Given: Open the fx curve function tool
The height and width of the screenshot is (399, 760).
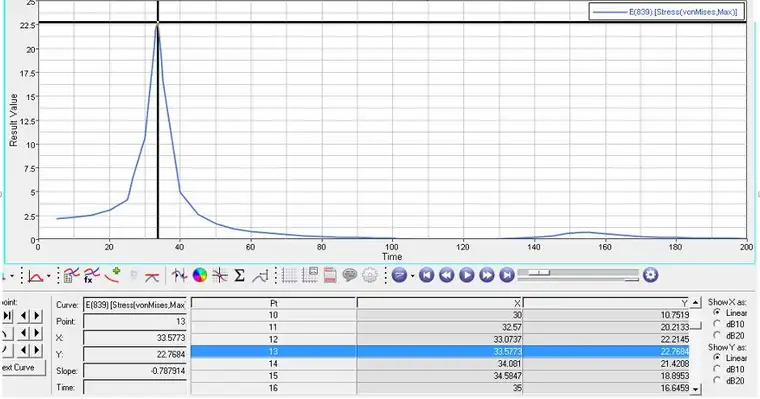Looking at the screenshot, I should click(91, 275).
